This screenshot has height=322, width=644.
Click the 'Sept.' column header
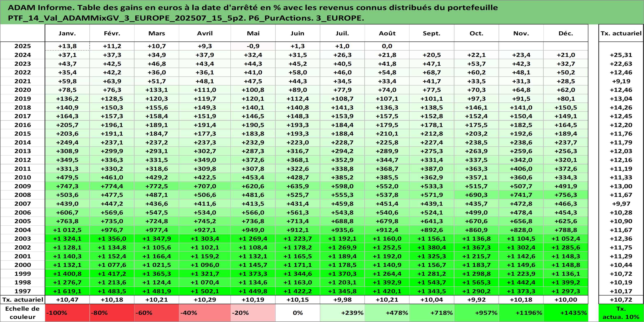coord(432,33)
